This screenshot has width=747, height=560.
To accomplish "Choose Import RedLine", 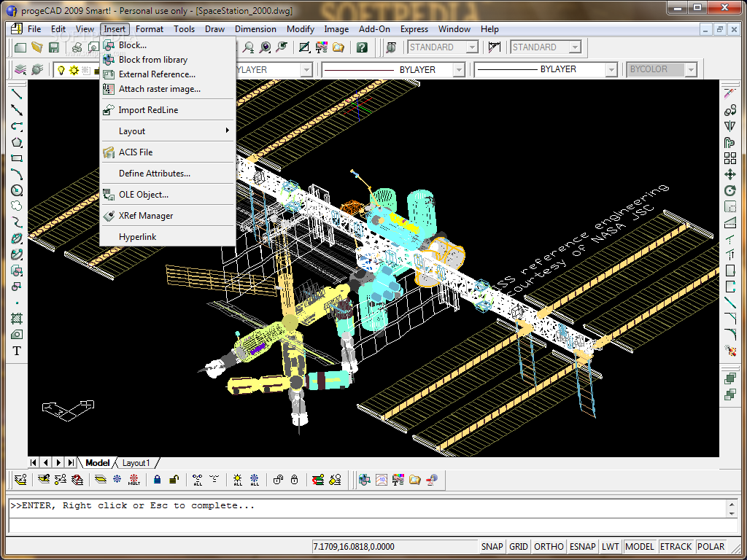I will point(168,110).
